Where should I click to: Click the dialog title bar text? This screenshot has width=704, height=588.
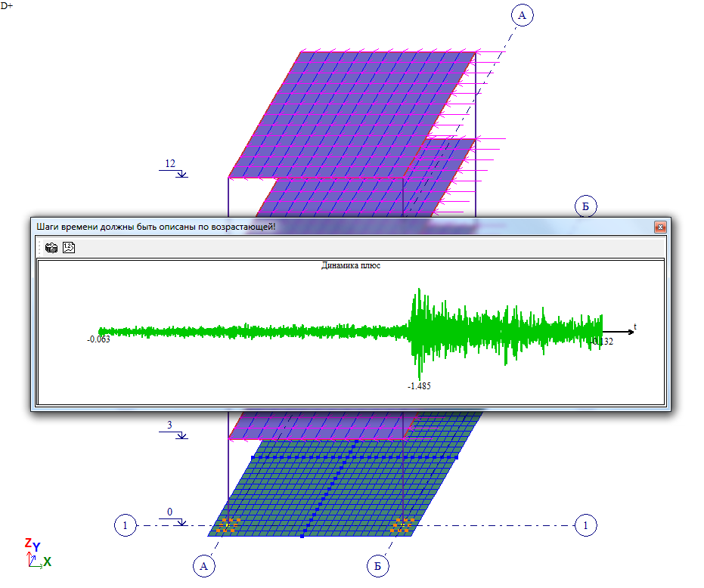157,227
